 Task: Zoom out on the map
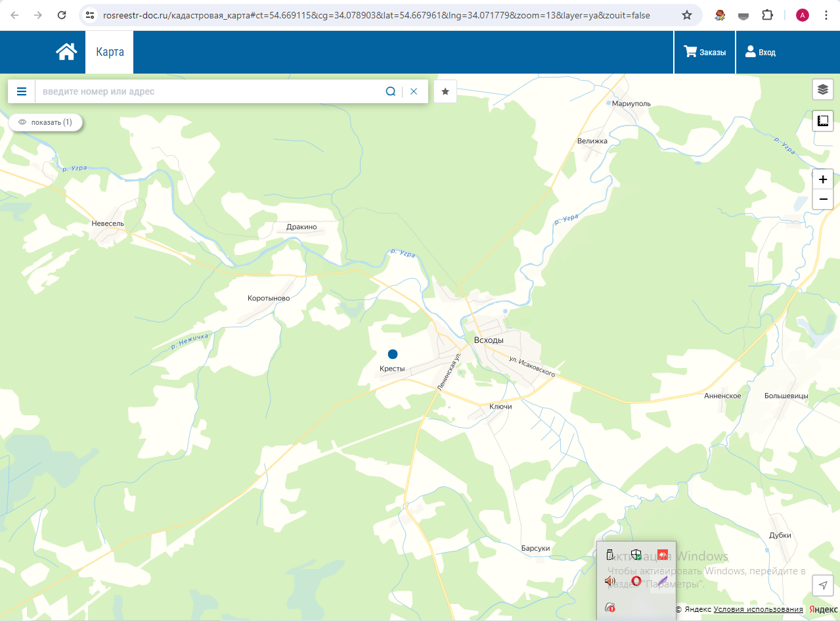click(x=823, y=199)
